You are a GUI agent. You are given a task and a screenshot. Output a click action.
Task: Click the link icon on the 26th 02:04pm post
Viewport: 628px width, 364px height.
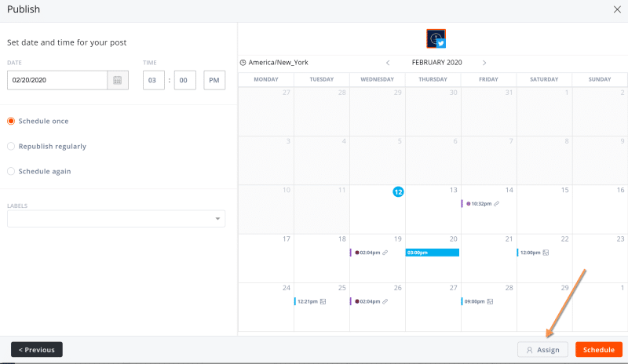[x=385, y=301]
